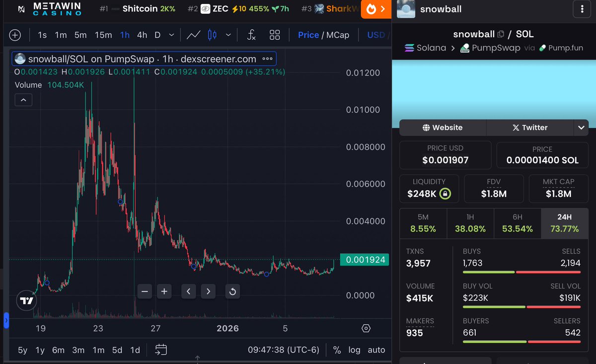
Task: Select the 5m timeframe
Action: (80, 35)
